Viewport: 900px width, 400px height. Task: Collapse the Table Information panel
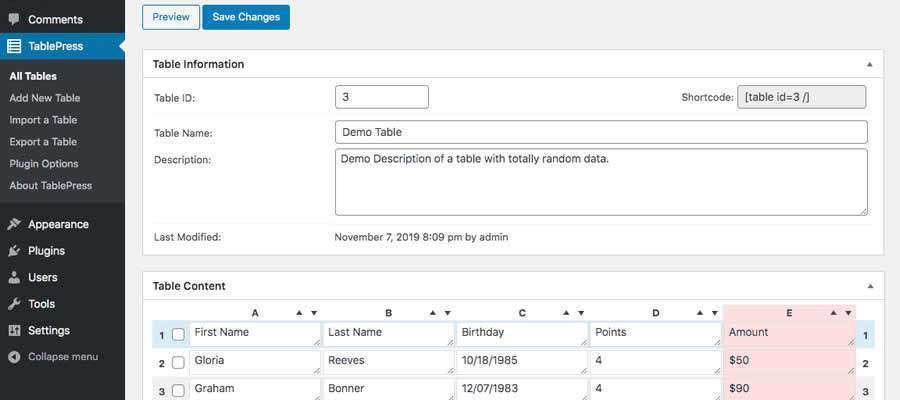[x=869, y=64]
